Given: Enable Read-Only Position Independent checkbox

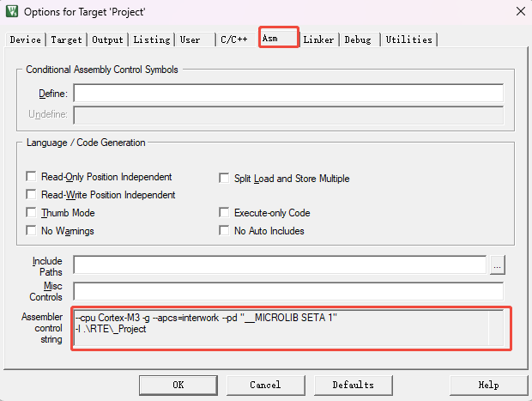Looking at the screenshot, I should (x=33, y=177).
